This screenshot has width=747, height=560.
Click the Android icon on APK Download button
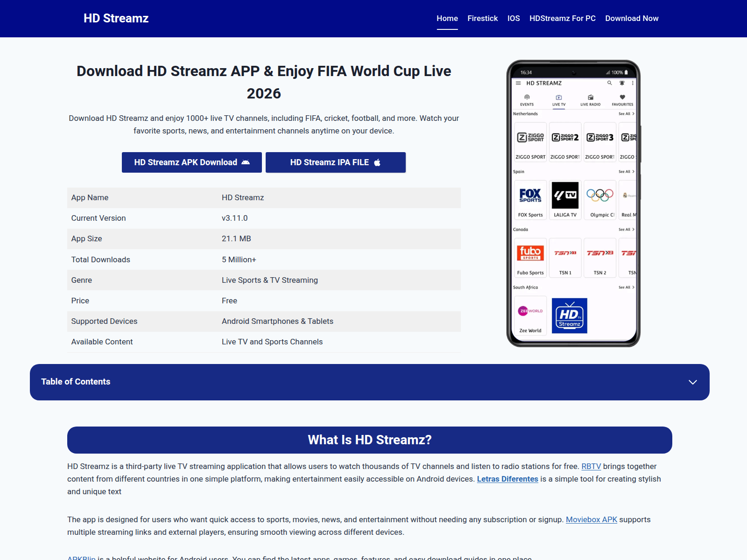coord(246,162)
